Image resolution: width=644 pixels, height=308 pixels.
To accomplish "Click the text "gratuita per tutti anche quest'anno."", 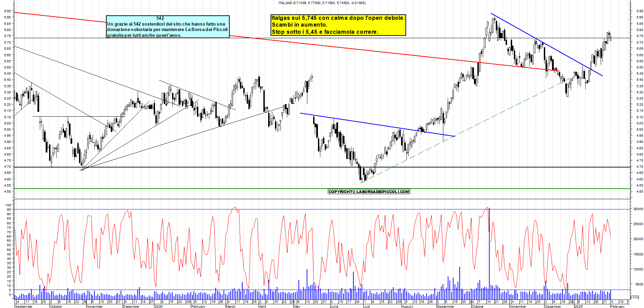I will point(144,35).
